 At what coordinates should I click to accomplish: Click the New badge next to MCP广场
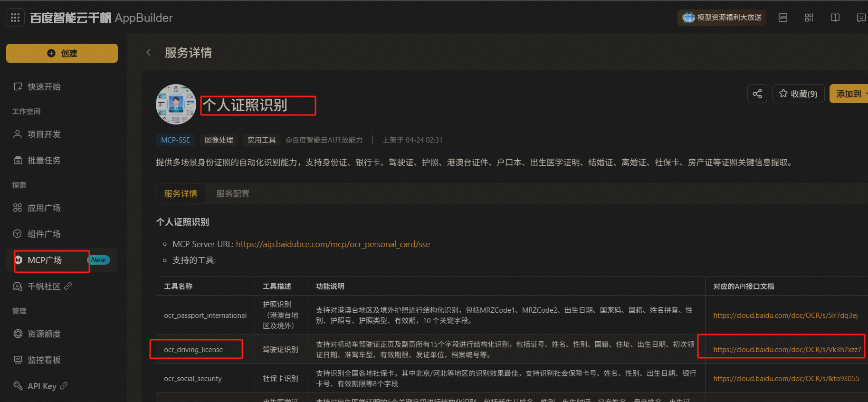click(x=99, y=260)
